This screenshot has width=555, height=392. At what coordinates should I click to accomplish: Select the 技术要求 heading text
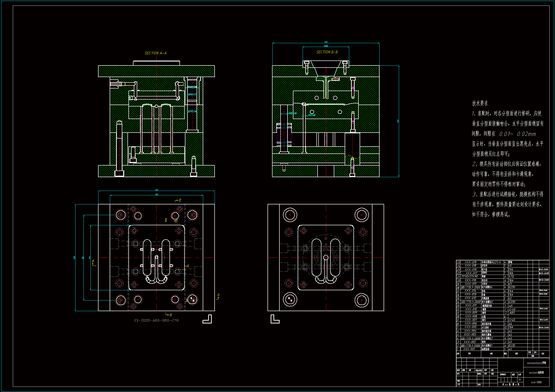pos(480,103)
